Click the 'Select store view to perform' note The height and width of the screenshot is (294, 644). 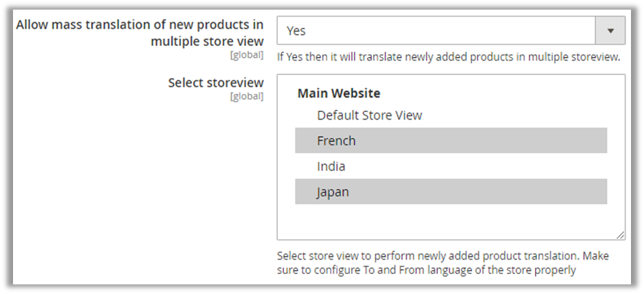pyautogui.click(x=442, y=256)
